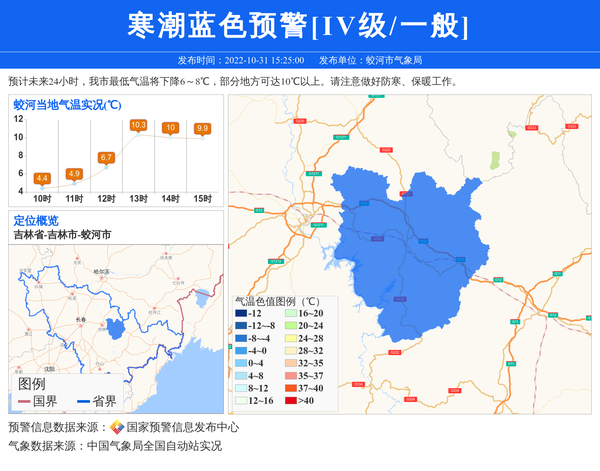Pick the 16~20 light green legend swatch

[x=290, y=314]
